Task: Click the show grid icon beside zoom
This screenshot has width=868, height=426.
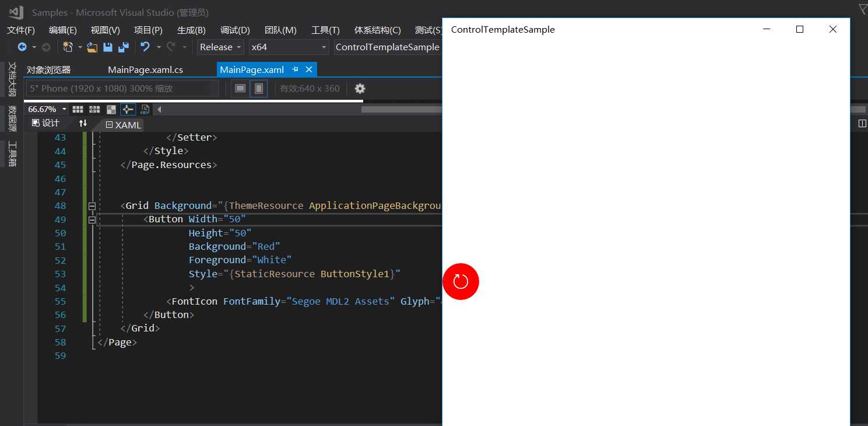Action: (78, 109)
